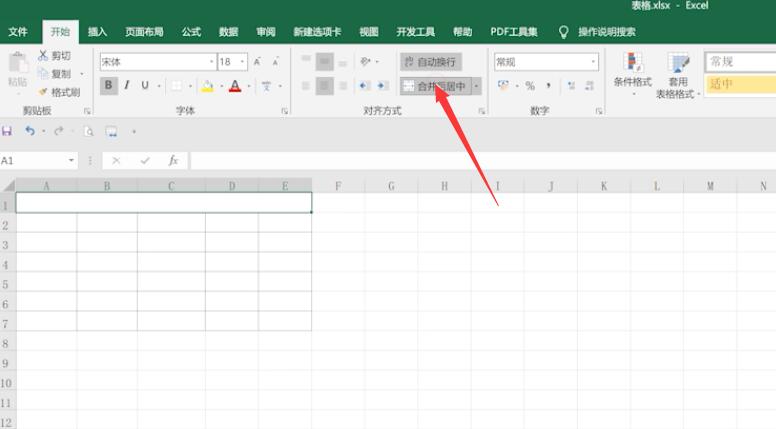Open the Developer (开发工具) tab
This screenshot has height=429, width=776.
415,32
